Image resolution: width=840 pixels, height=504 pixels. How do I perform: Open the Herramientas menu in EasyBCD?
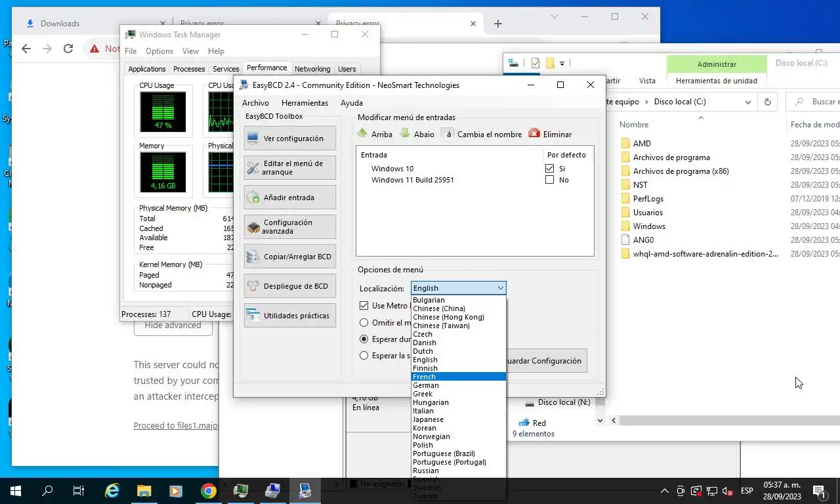tap(304, 103)
